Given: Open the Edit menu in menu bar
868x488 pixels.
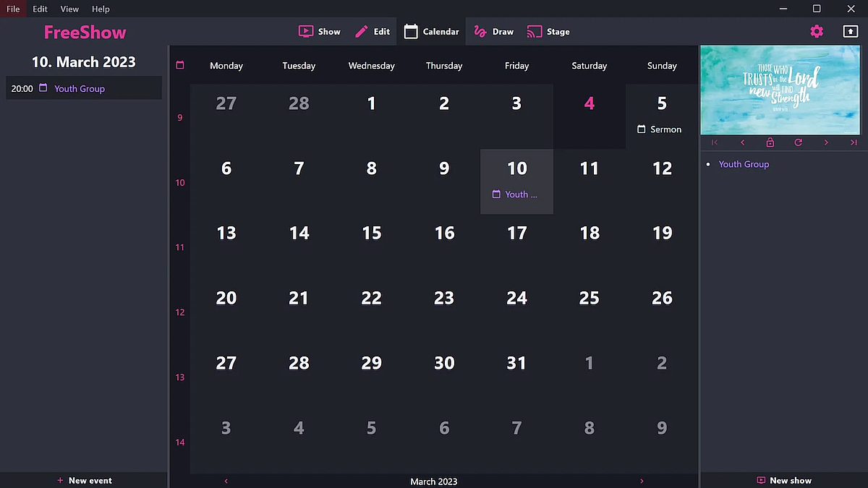Looking at the screenshot, I should coord(40,9).
